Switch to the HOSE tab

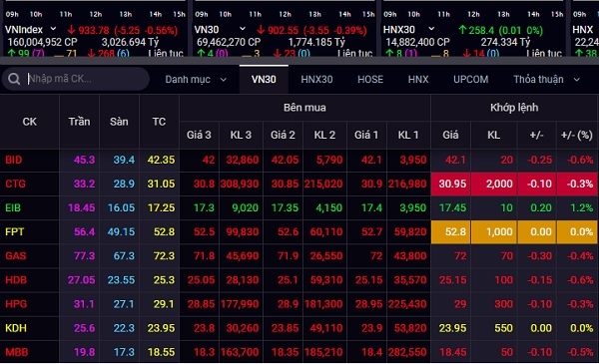click(370, 80)
